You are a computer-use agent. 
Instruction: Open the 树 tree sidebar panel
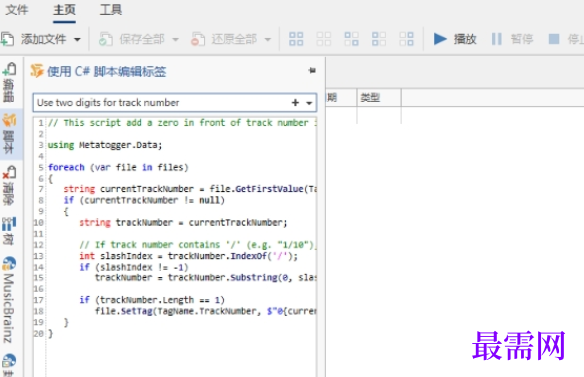point(9,231)
